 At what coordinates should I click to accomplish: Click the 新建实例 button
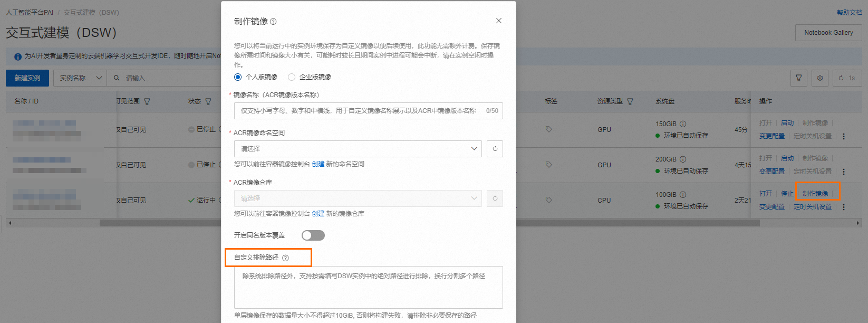tap(27, 78)
